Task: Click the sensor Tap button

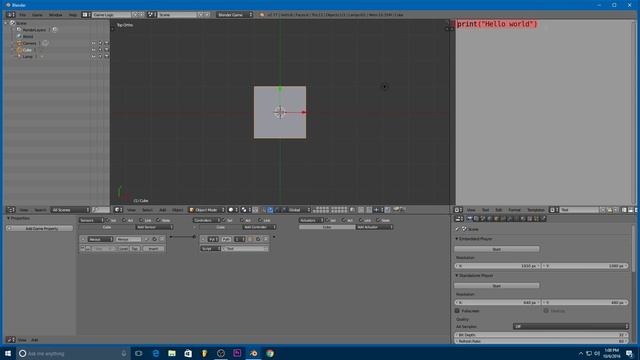Action: pyautogui.click(x=135, y=248)
